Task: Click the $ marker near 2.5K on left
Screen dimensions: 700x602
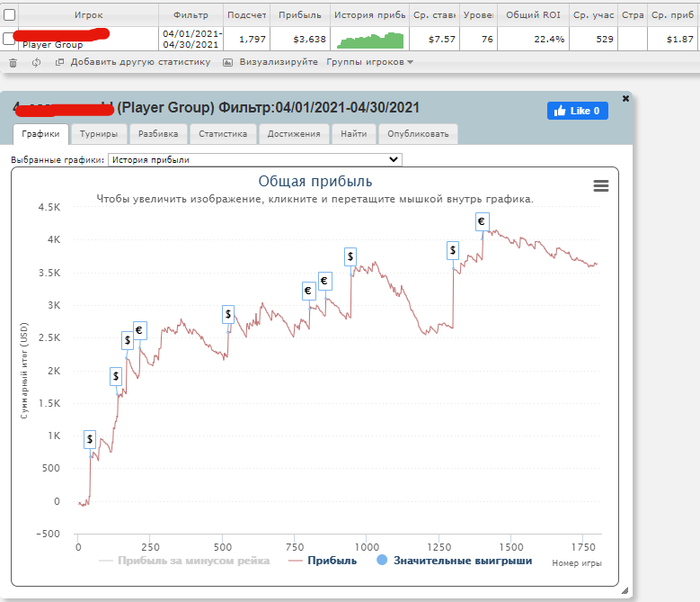Action: click(x=127, y=341)
